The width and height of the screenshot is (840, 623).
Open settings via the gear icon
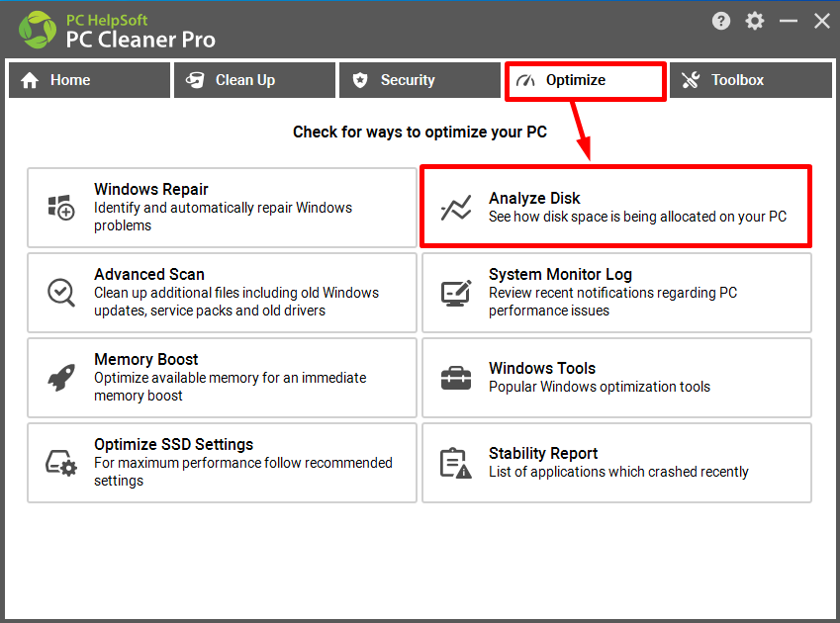[754, 21]
